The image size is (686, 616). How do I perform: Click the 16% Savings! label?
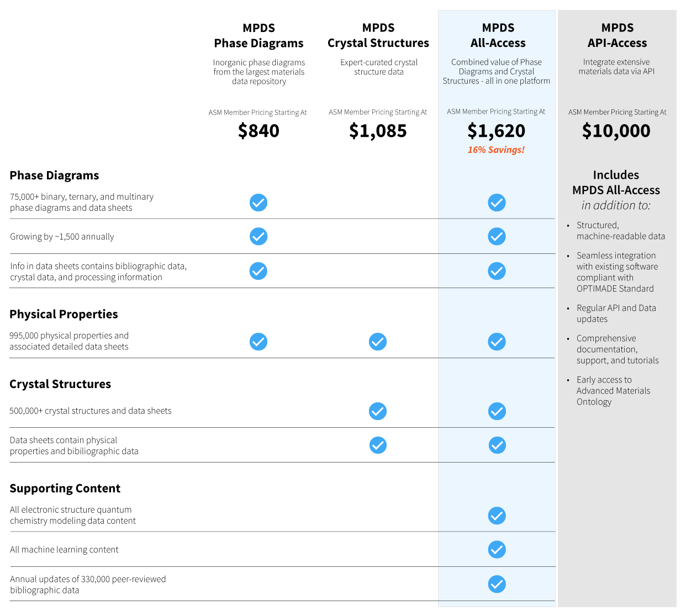(x=496, y=150)
